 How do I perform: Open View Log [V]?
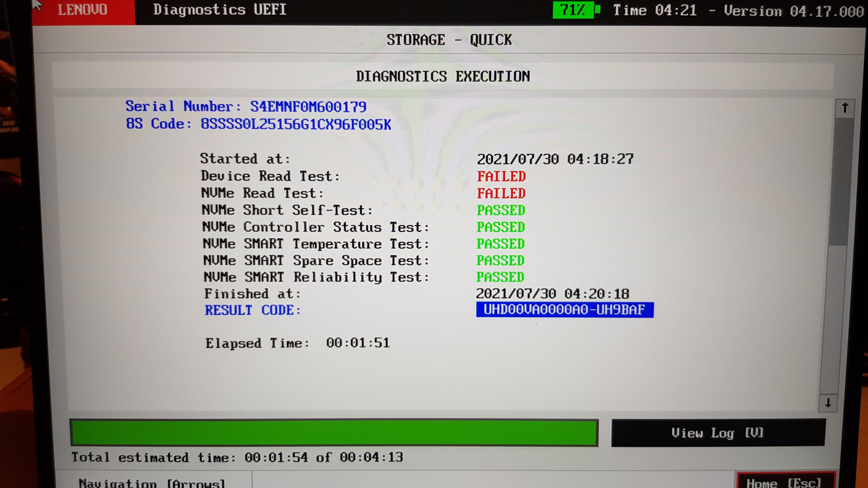coord(718,433)
